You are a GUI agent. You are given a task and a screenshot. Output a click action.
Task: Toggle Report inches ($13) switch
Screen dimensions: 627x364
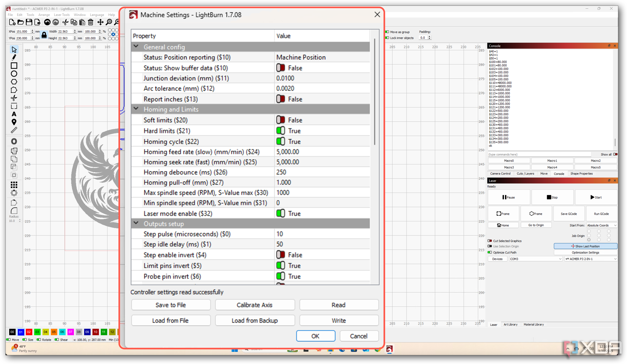coord(280,99)
